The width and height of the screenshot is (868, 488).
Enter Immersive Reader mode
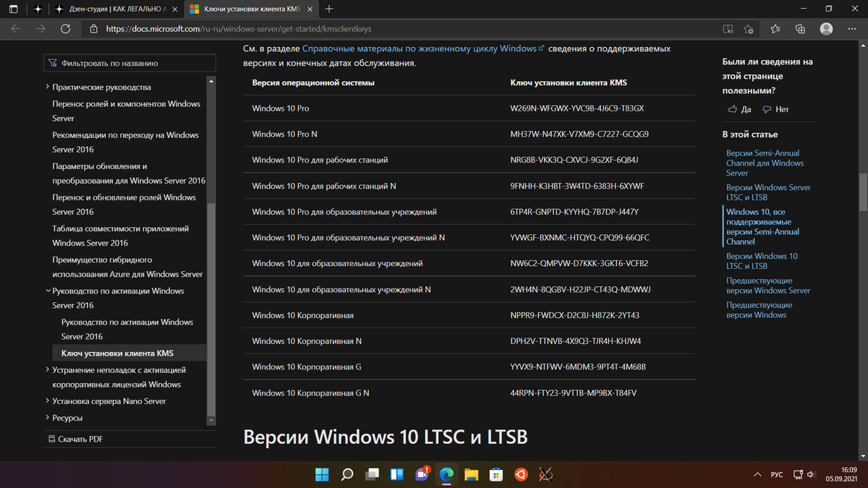[728, 29]
